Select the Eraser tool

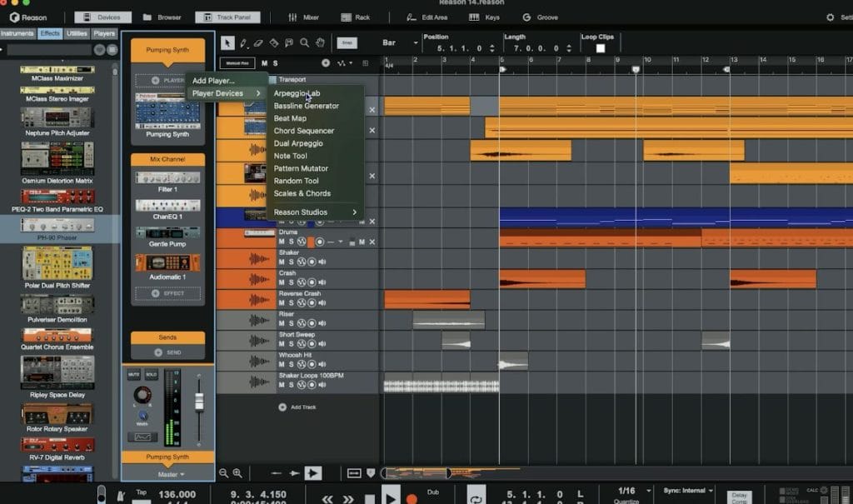pos(258,42)
